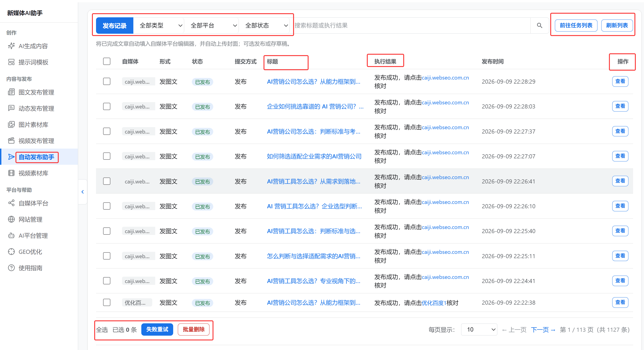The image size is (644, 350).
Task: Click the 使用指南 help icon
Action: [11, 268]
